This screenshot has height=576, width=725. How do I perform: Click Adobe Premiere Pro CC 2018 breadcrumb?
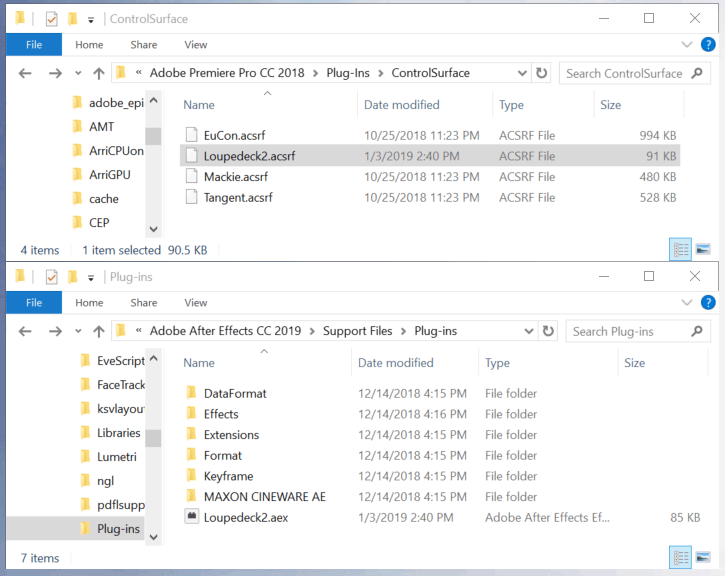(x=227, y=73)
